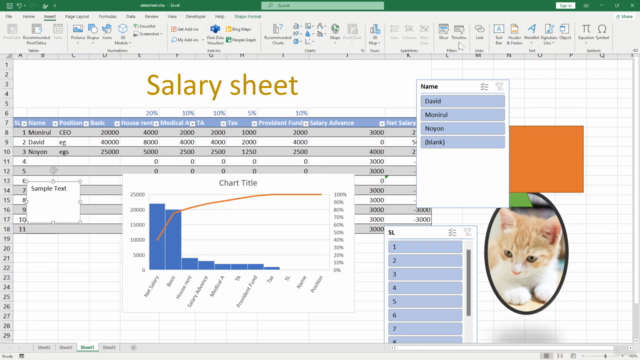The width and height of the screenshot is (640, 360).
Task: Select (blank) in the Name slicer
Action: (462, 142)
